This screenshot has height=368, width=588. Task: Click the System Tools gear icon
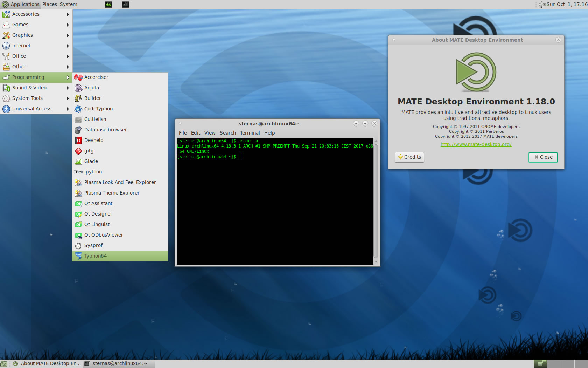click(x=6, y=98)
